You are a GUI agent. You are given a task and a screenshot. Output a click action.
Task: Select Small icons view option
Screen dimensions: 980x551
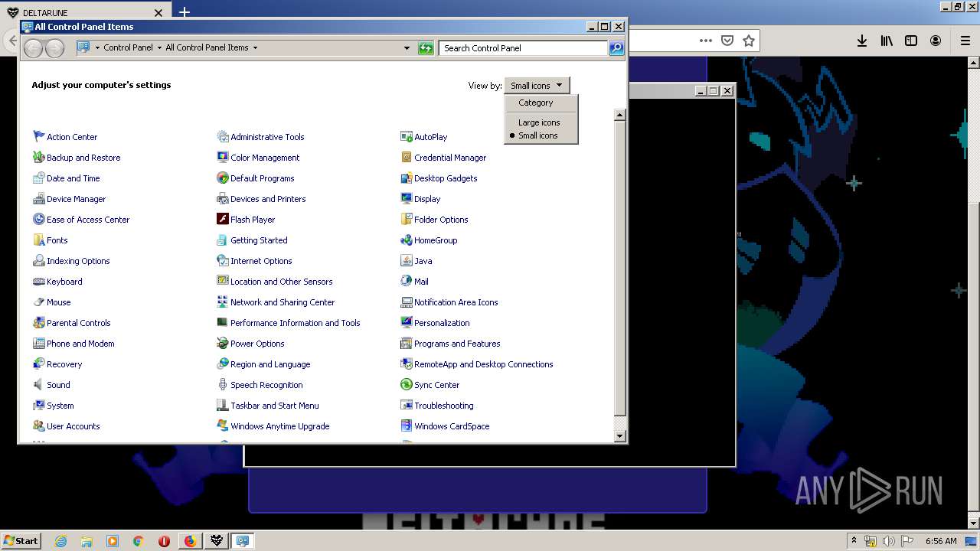[538, 135]
